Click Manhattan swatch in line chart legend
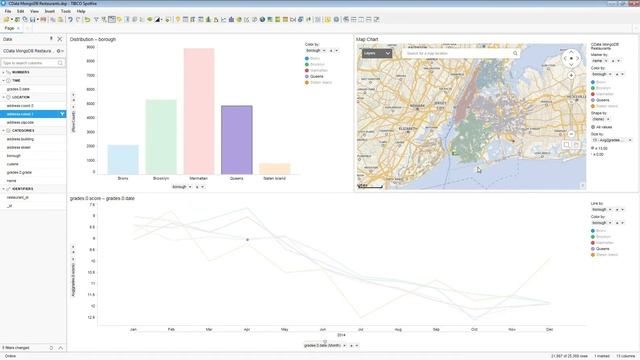Image resolution: width=640 pixels, height=360 pixels. point(593,243)
